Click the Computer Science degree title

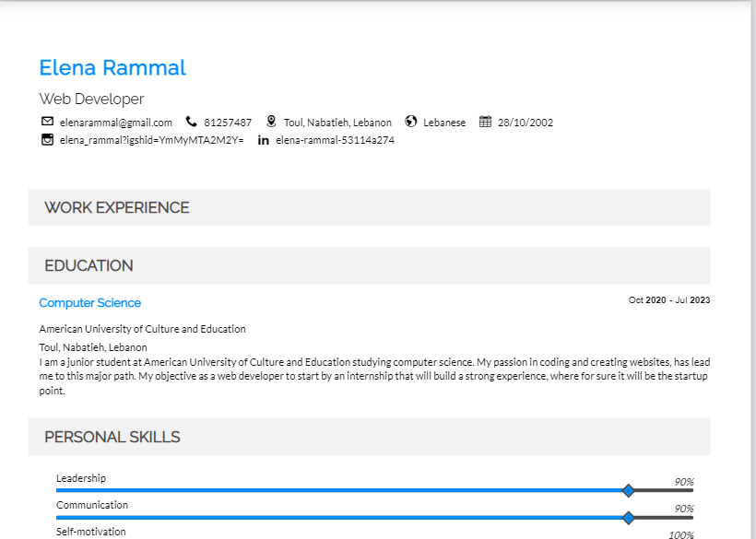(90, 303)
